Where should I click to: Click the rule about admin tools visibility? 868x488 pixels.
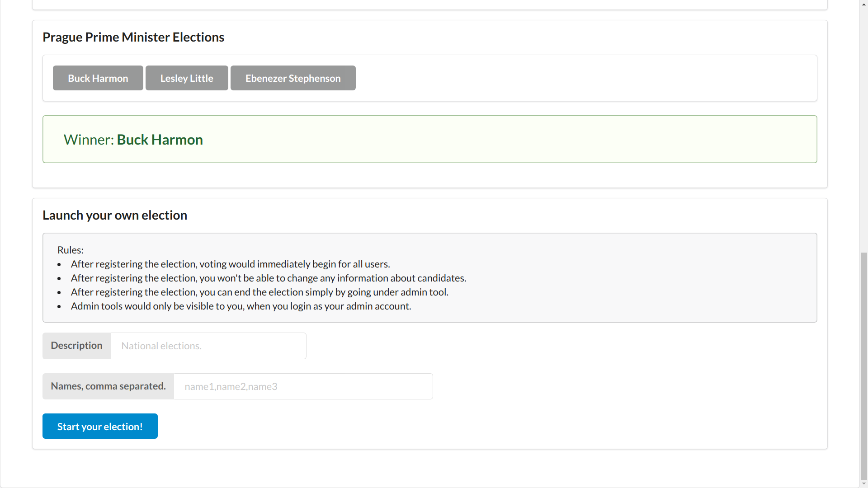tap(241, 306)
